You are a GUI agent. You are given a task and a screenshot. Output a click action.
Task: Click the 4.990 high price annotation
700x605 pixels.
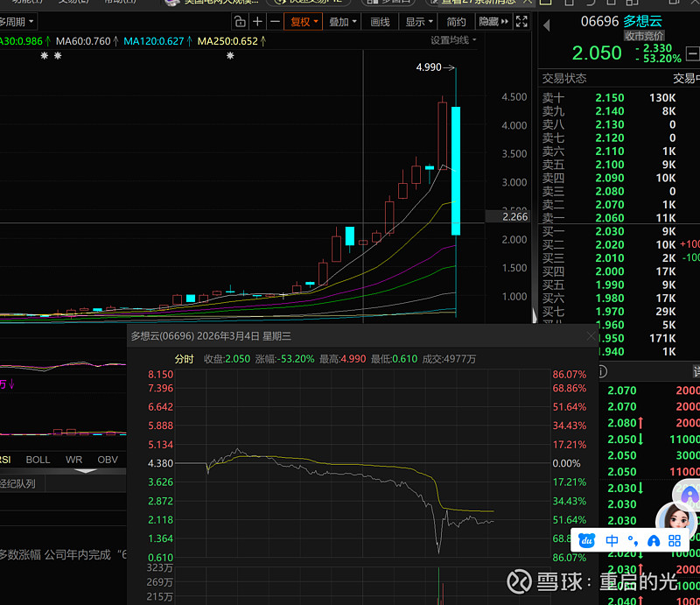pos(429,67)
